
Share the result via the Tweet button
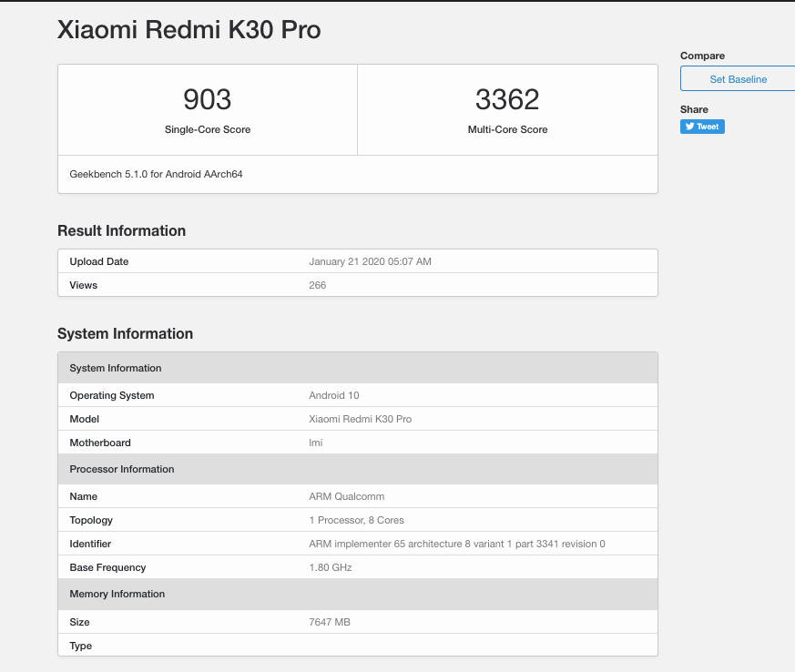(x=702, y=127)
